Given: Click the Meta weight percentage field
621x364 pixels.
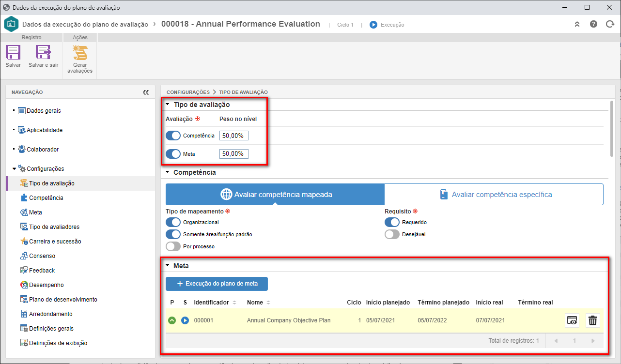Looking at the screenshot, I should (x=234, y=154).
